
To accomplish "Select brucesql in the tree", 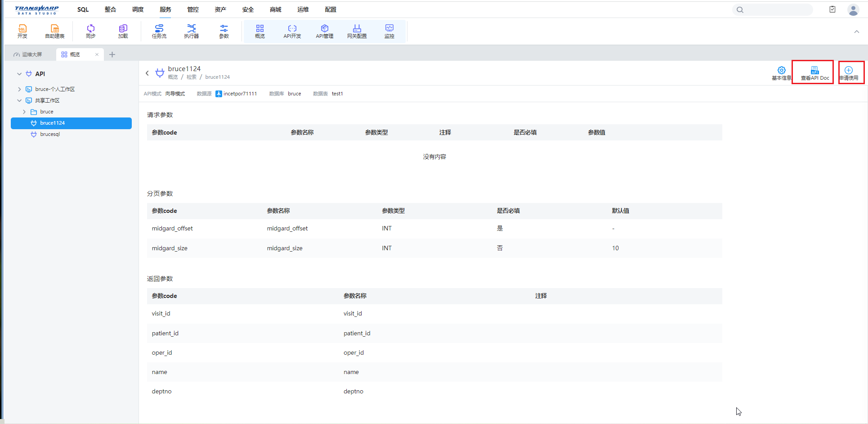I will click(49, 134).
